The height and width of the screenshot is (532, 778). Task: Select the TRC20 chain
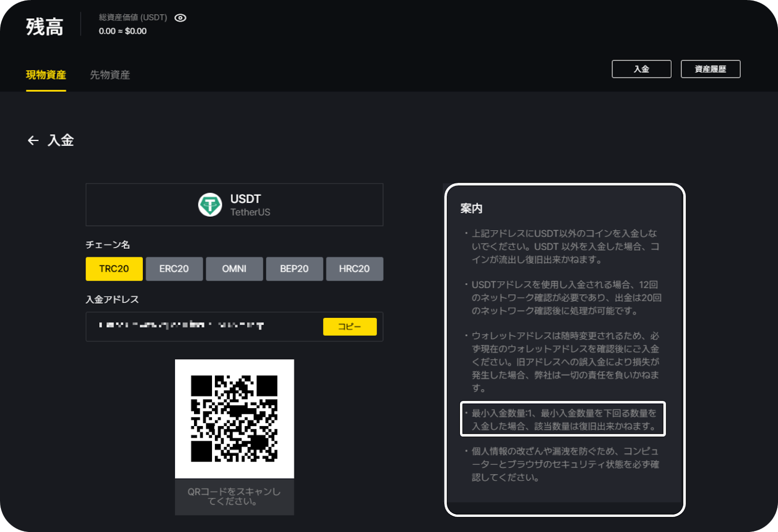114,269
